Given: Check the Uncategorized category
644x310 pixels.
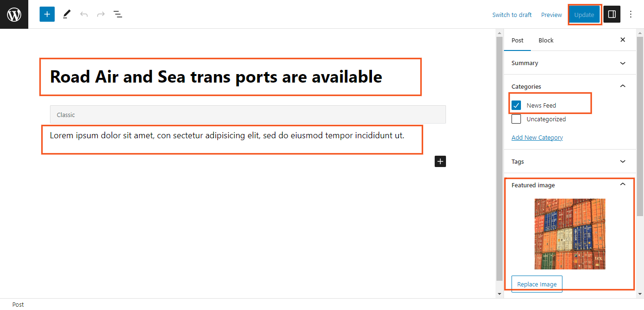Looking at the screenshot, I should pyautogui.click(x=516, y=119).
